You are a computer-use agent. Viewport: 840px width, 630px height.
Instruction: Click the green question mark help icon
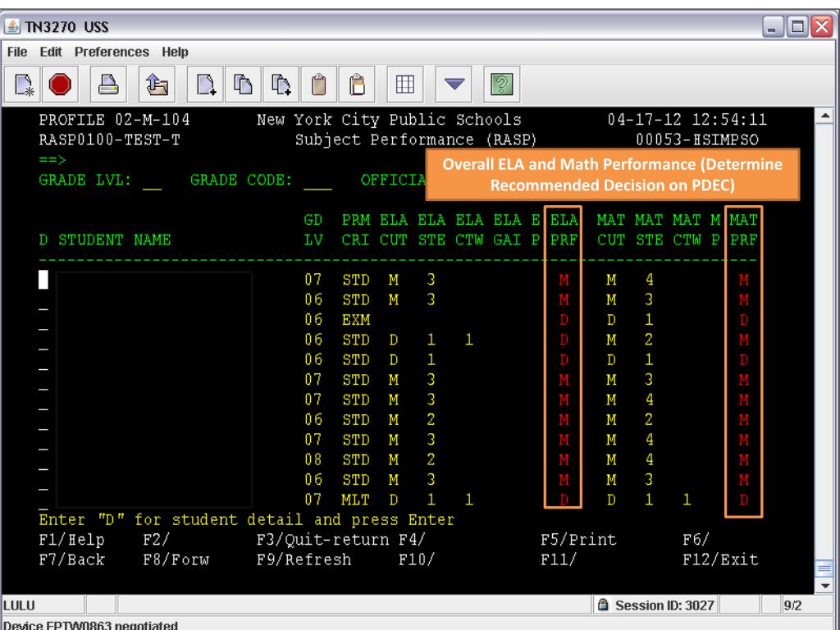click(x=502, y=84)
